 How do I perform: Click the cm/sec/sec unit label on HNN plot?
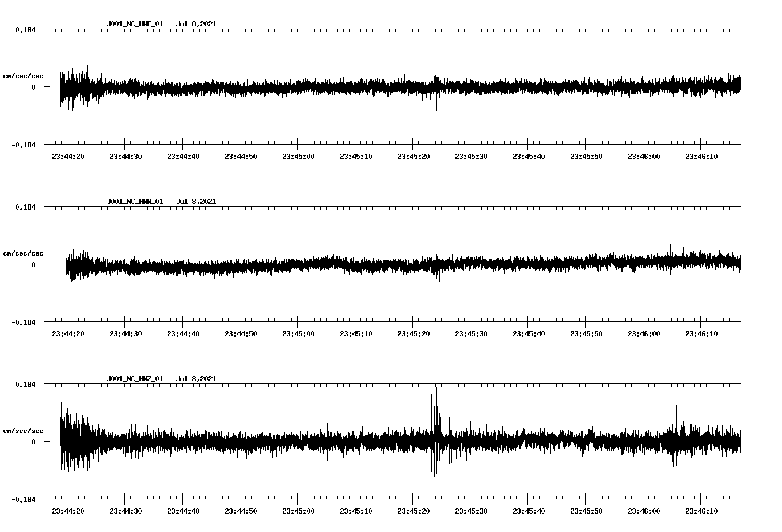click(x=23, y=253)
